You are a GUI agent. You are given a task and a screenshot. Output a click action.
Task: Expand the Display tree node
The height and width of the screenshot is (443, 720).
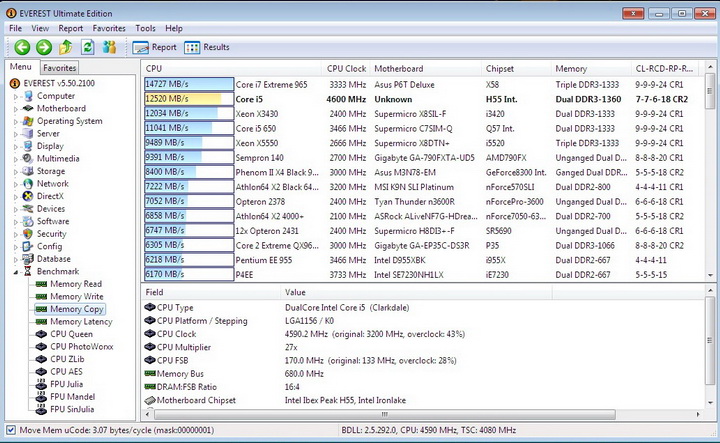16,146
